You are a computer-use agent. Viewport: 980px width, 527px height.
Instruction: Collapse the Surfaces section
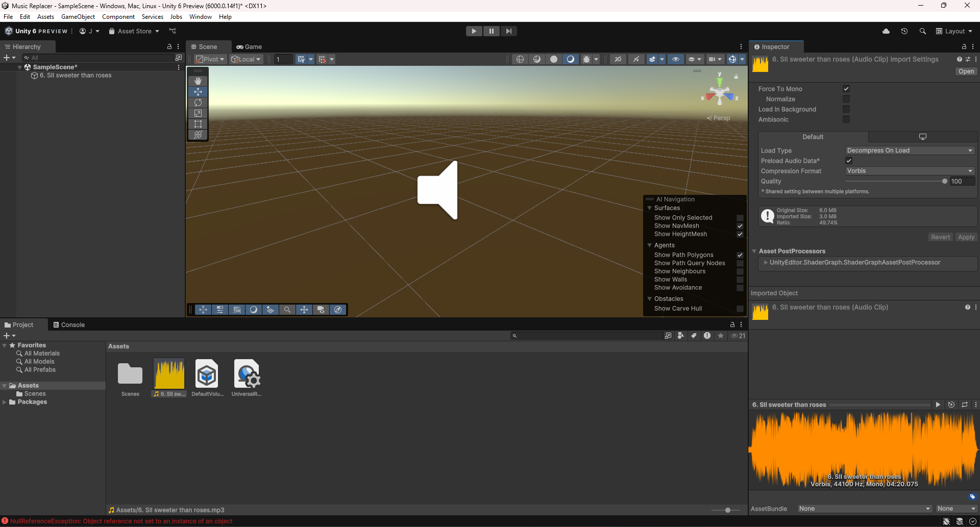point(650,208)
